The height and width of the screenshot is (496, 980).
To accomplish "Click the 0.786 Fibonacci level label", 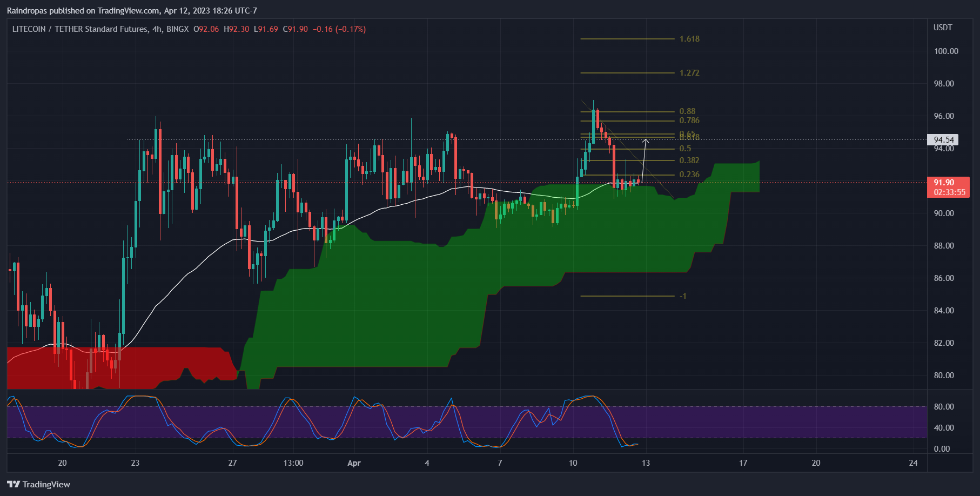I will coord(689,120).
